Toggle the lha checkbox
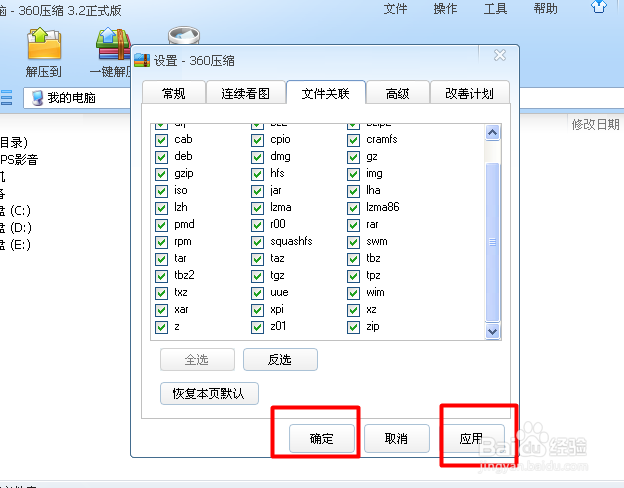Image resolution: width=624 pixels, height=488 pixels. point(353,191)
